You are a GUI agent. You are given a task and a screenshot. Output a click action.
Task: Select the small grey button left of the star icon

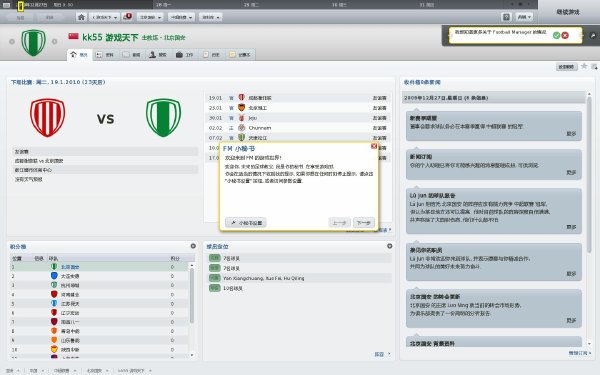566,67
